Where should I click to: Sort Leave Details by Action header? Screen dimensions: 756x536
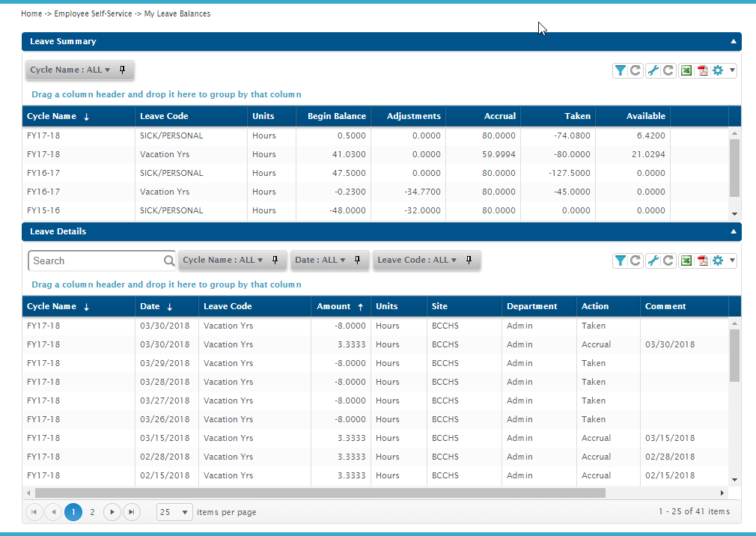[608, 306]
